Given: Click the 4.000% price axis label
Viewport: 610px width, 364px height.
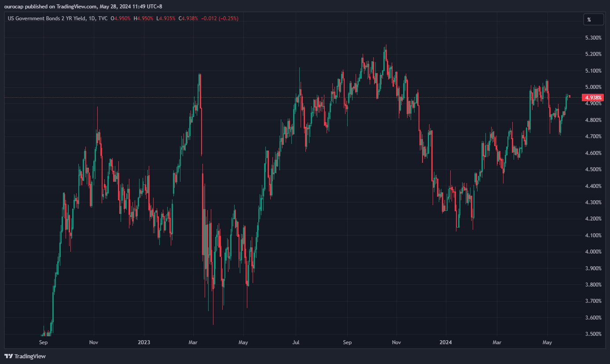Looking at the screenshot, I should 593,252.
